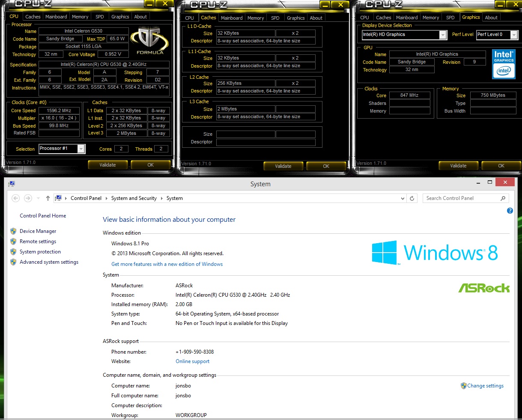Click the shield icon beside Device Manager
The width and height of the screenshot is (522, 420).
[13, 231]
